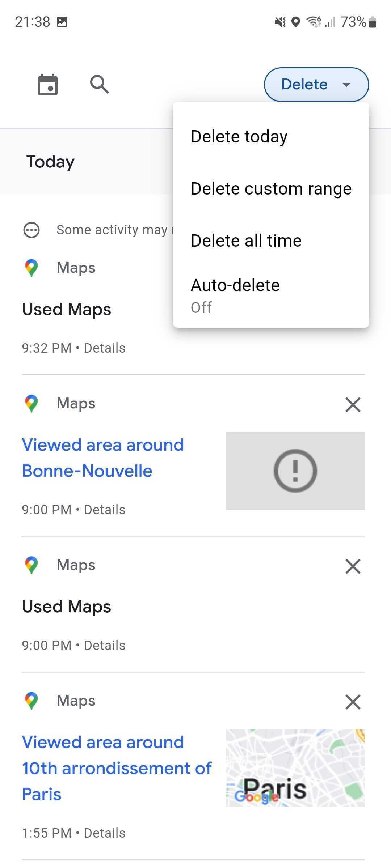Tap the three-dot activity info icon
The image size is (391, 868).
pyautogui.click(x=31, y=230)
